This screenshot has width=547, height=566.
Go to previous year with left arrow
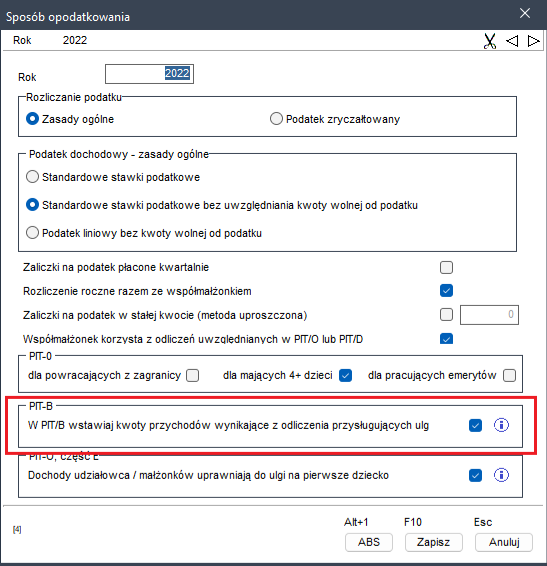[512, 41]
